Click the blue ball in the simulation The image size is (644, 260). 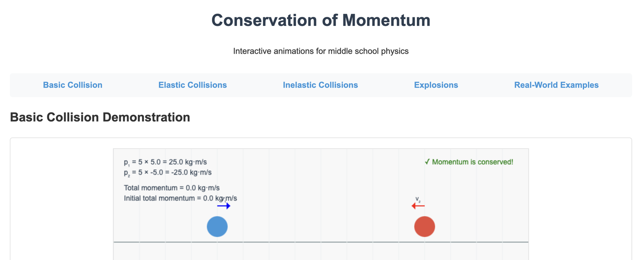click(217, 226)
